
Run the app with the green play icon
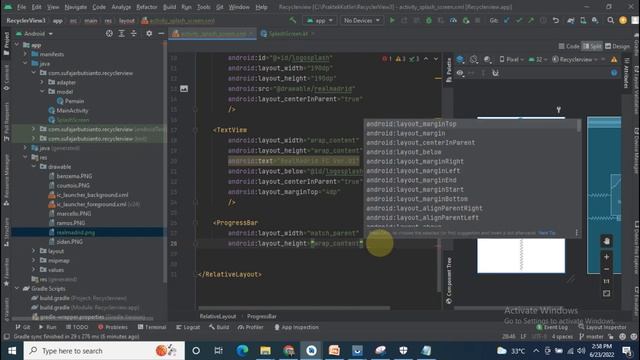(x=392, y=20)
